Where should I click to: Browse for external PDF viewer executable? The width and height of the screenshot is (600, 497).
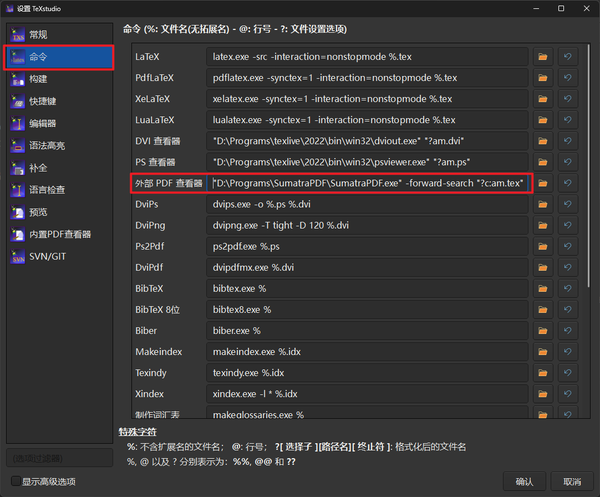(x=543, y=183)
